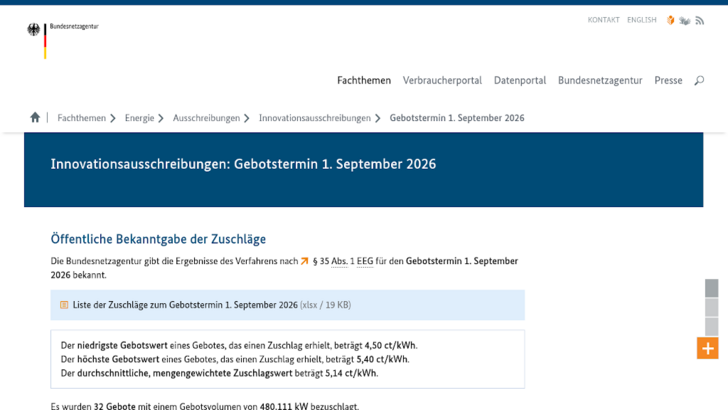The width and height of the screenshot is (728, 410).
Task: Click the bottom gray sidebar square
Action: tap(711, 326)
